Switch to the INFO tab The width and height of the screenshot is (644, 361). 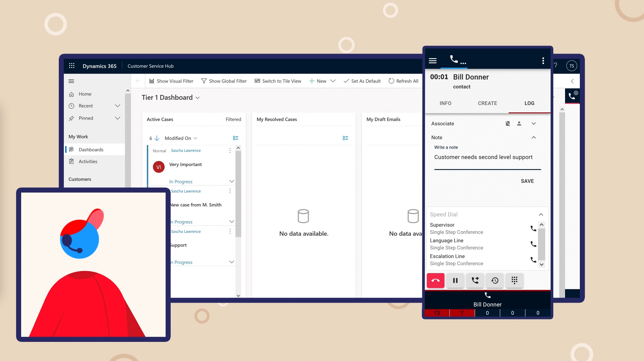445,103
